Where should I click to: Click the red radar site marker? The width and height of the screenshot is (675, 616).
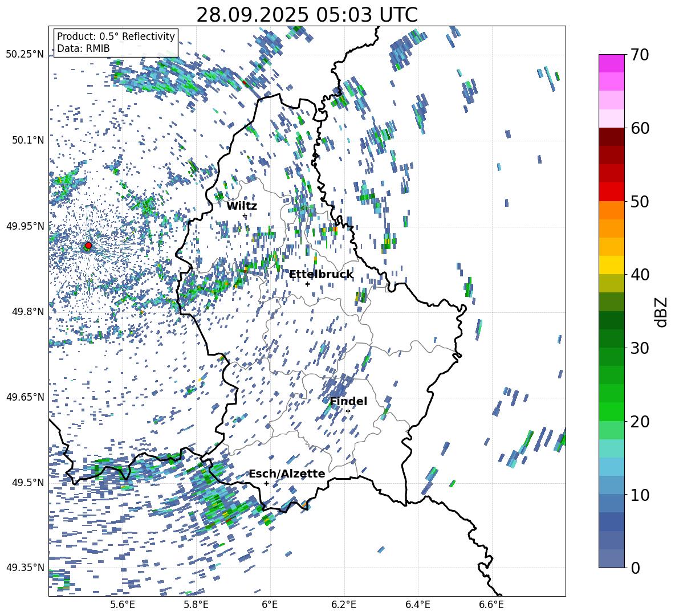coord(88,246)
